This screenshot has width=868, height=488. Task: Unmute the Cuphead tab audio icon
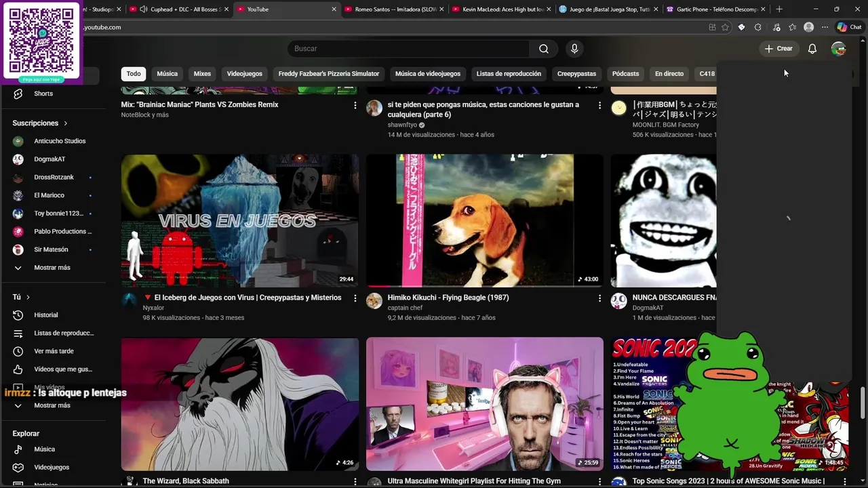[x=143, y=9]
